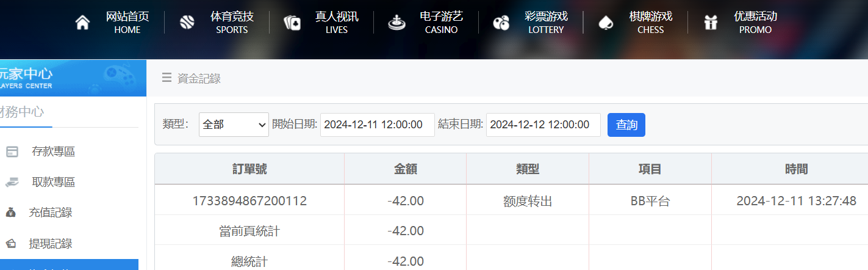Click the promo gift box icon
Viewport: 868px width, 270px height.
coord(711,23)
